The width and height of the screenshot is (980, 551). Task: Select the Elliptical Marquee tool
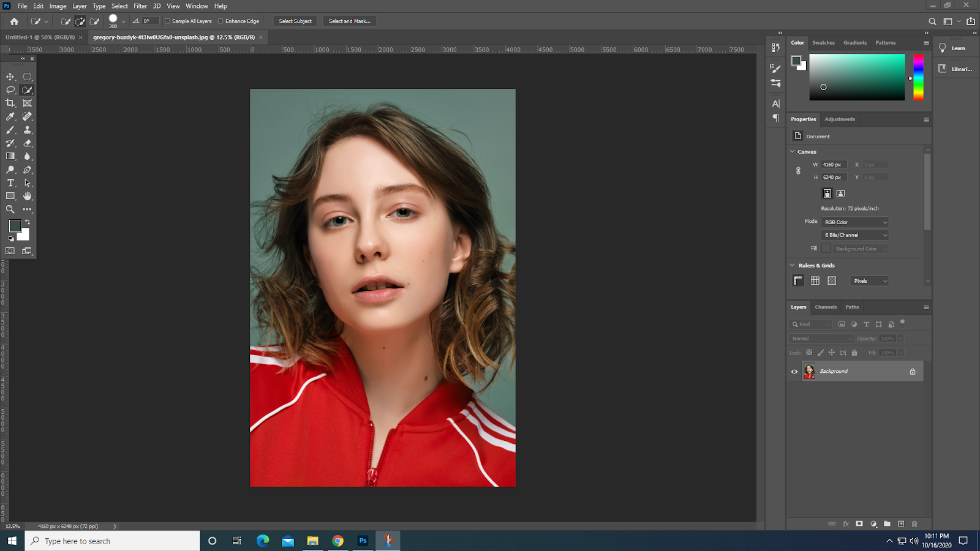pos(27,77)
